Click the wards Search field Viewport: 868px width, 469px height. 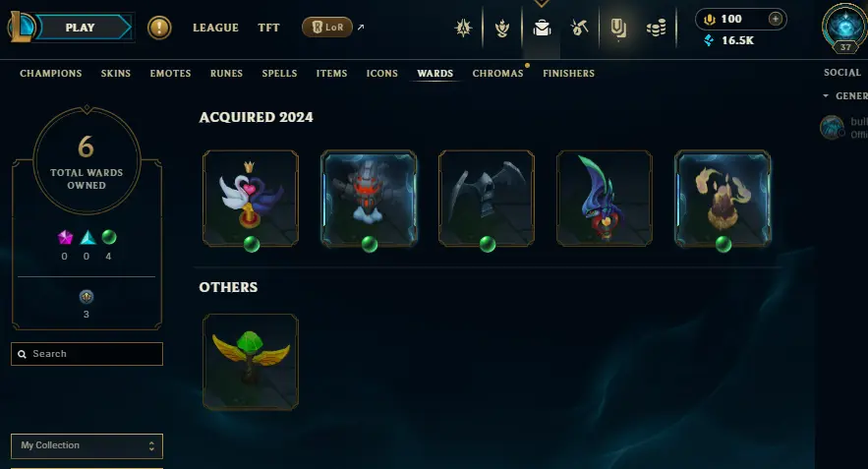87,354
